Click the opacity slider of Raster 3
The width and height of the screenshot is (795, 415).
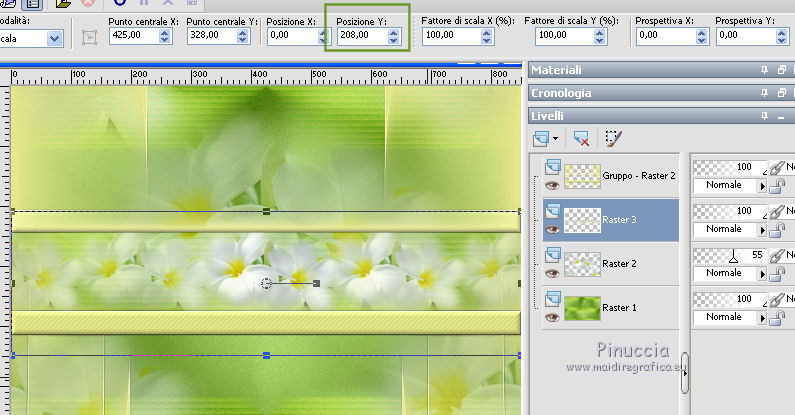[x=730, y=211]
